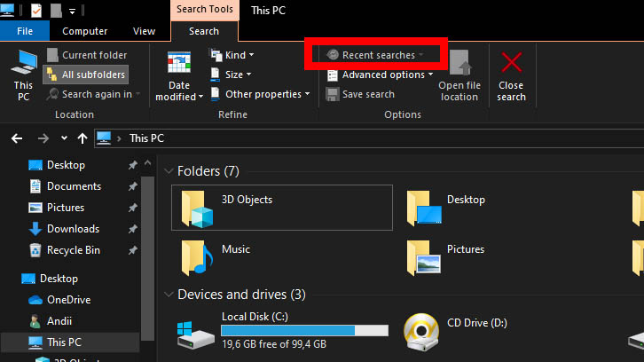Unpin Desktop using its pin icon

point(132,165)
